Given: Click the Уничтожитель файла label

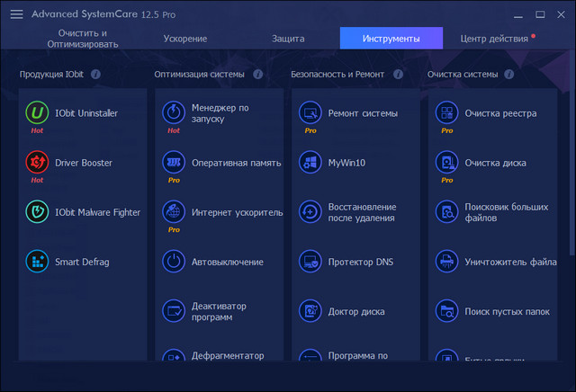Looking at the screenshot, I should coord(510,262).
